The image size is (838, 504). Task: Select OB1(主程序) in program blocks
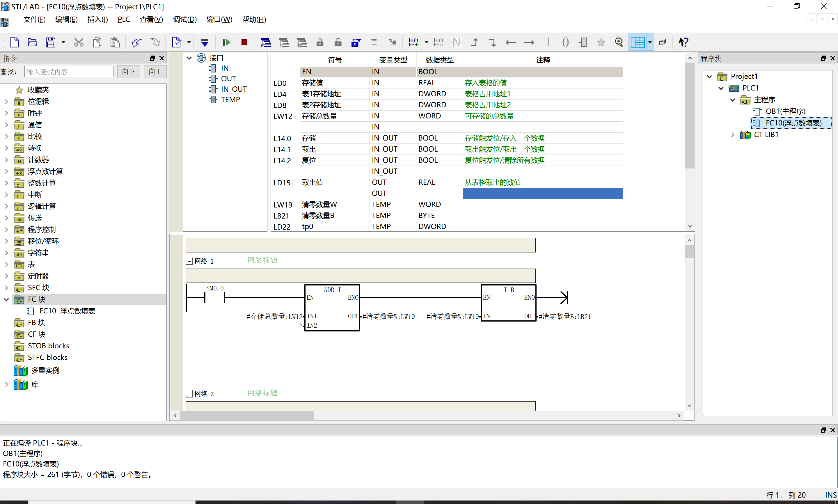(x=785, y=111)
